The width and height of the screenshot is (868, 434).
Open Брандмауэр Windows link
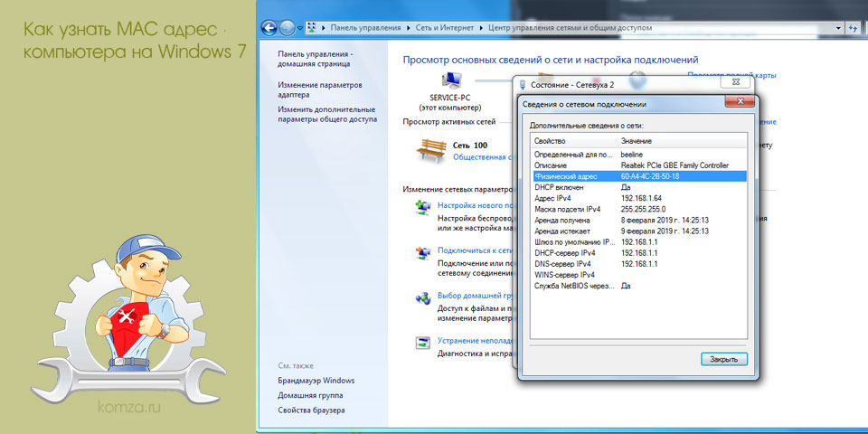click(316, 381)
